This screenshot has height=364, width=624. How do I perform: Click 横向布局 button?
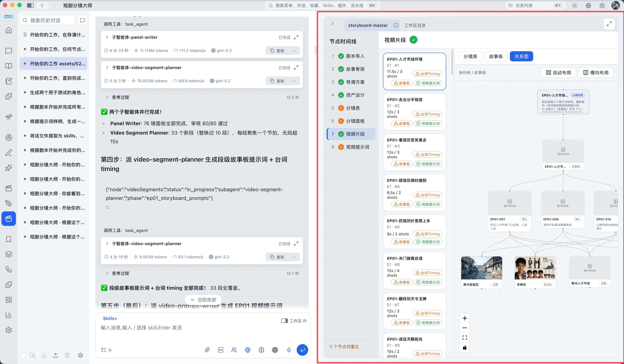point(595,73)
